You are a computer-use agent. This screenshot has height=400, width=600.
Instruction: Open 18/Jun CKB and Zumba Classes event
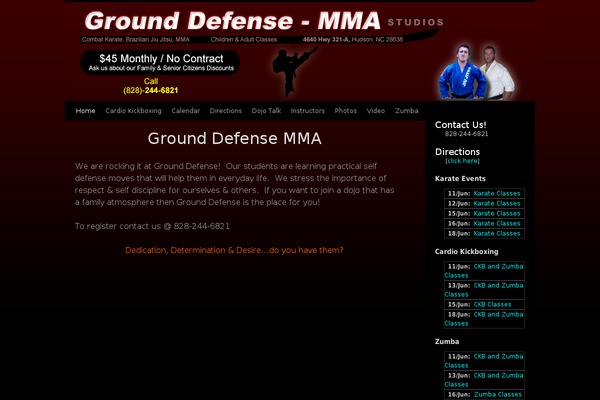pyautogui.click(x=484, y=319)
